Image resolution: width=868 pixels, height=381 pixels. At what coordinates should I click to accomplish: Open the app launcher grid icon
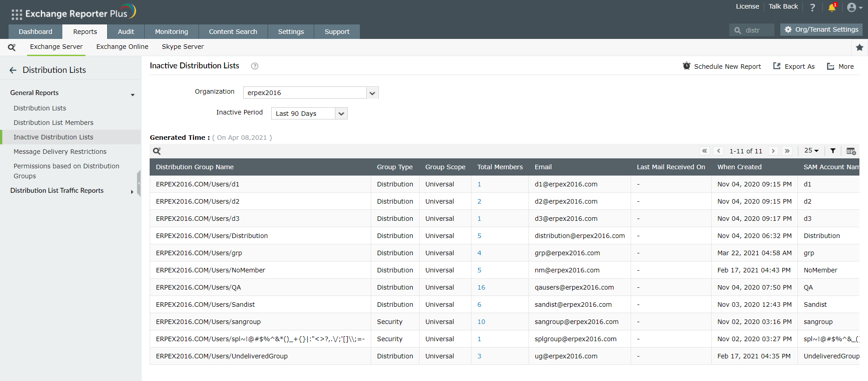(17, 14)
